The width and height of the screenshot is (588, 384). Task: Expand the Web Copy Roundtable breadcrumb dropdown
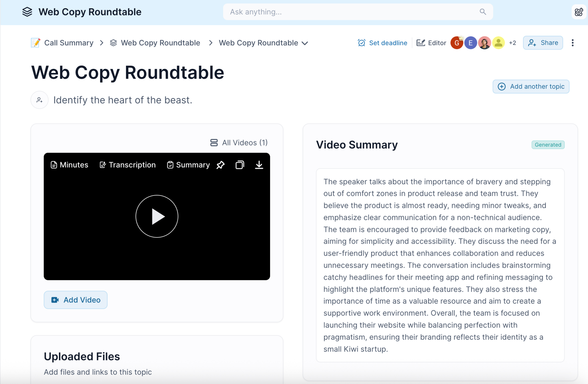click(305, 43)
